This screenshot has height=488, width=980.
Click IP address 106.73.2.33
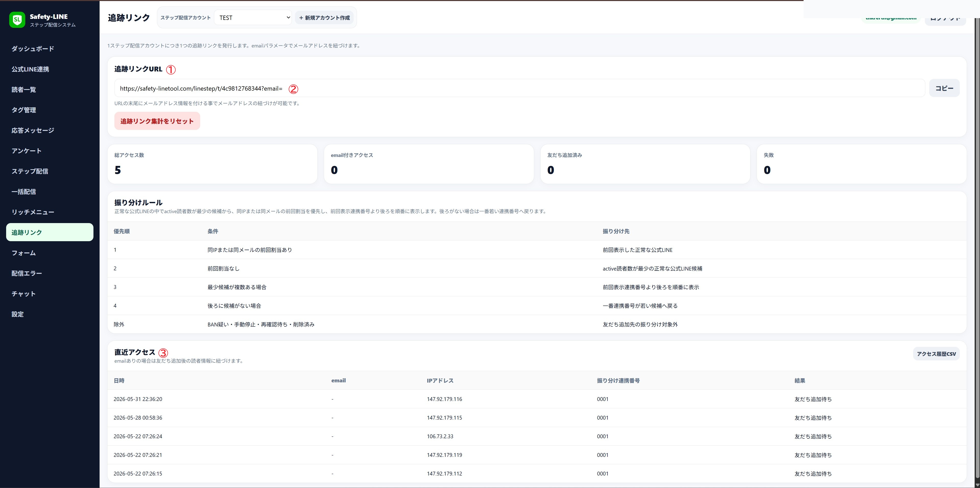(x=440, y=436)
